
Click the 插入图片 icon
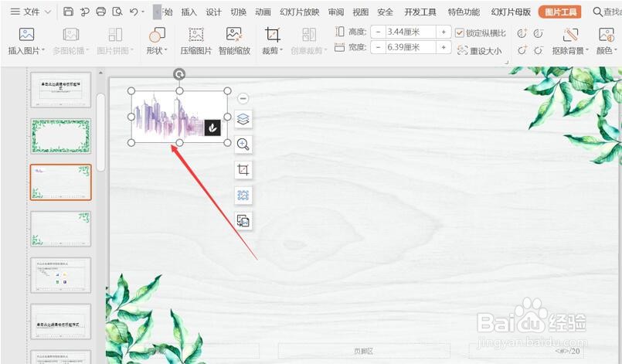[26, 35]
